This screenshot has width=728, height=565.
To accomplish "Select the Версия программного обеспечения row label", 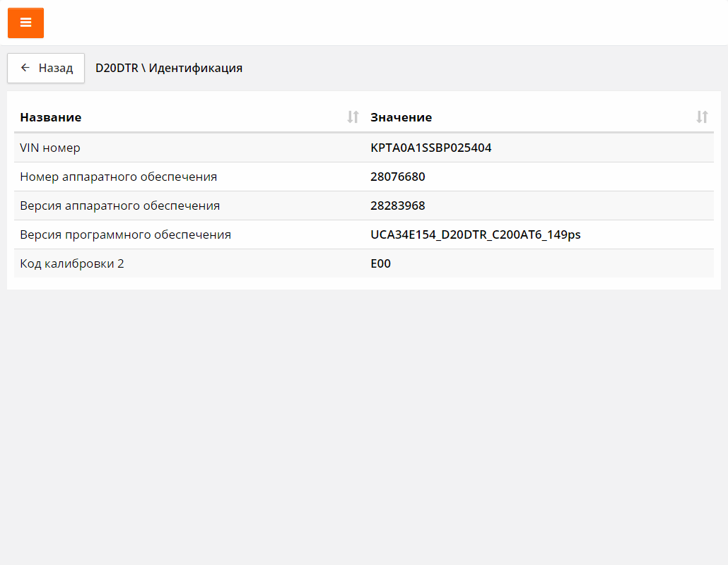I will (x=125, y=234).
